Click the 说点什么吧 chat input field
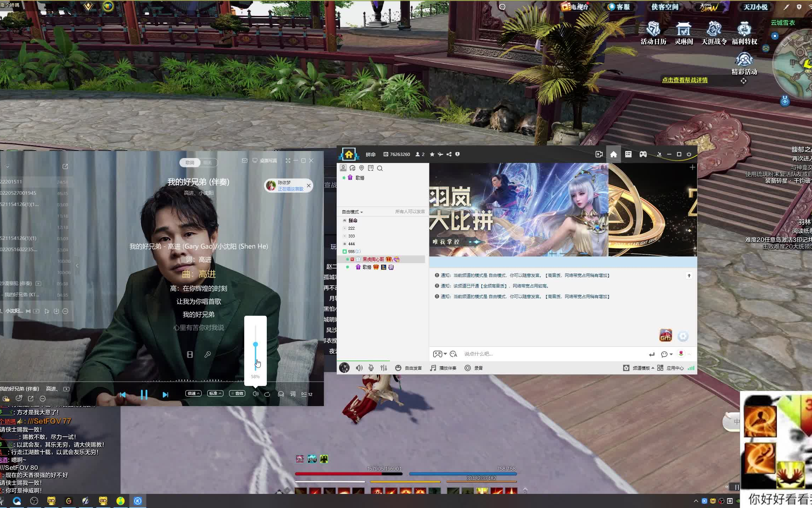The height and width of the screenshot is (508, 812). 553,354
